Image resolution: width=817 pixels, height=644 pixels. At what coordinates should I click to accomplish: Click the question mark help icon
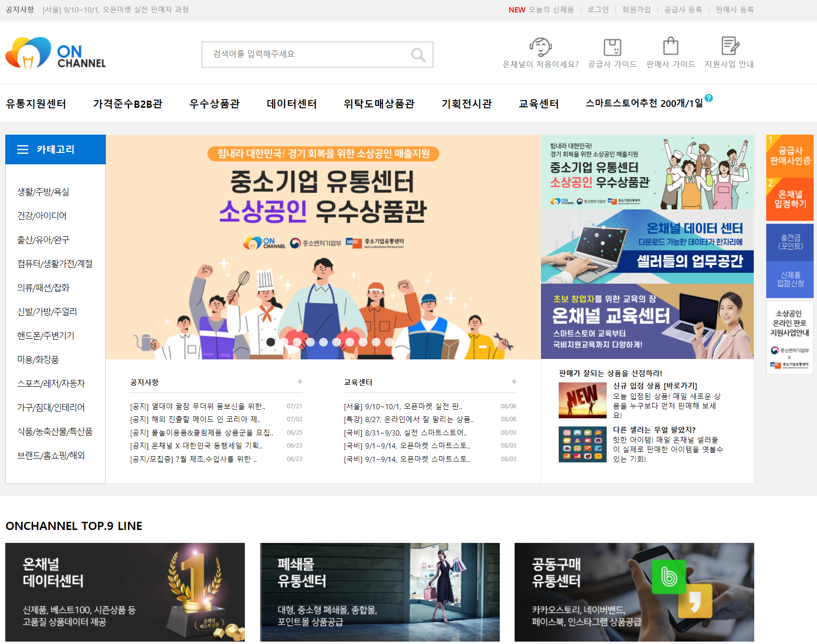tap(709, 98)
